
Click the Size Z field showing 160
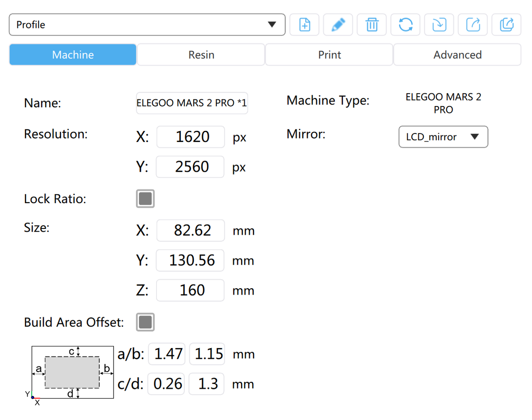(x=191, y=290)
